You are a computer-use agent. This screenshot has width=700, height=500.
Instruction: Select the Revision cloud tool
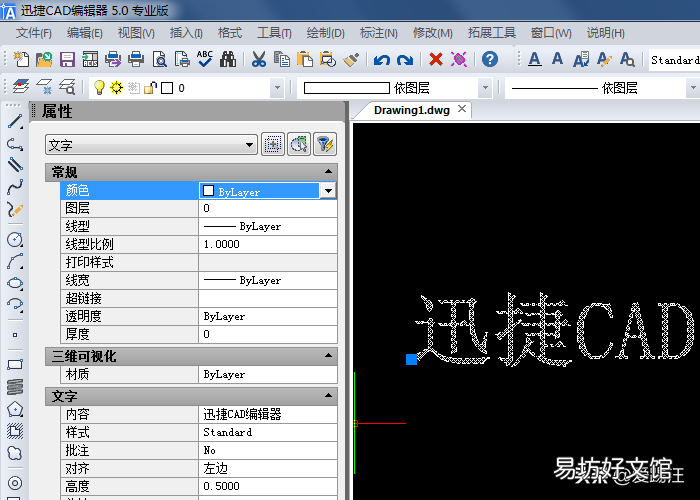(15, 453)
